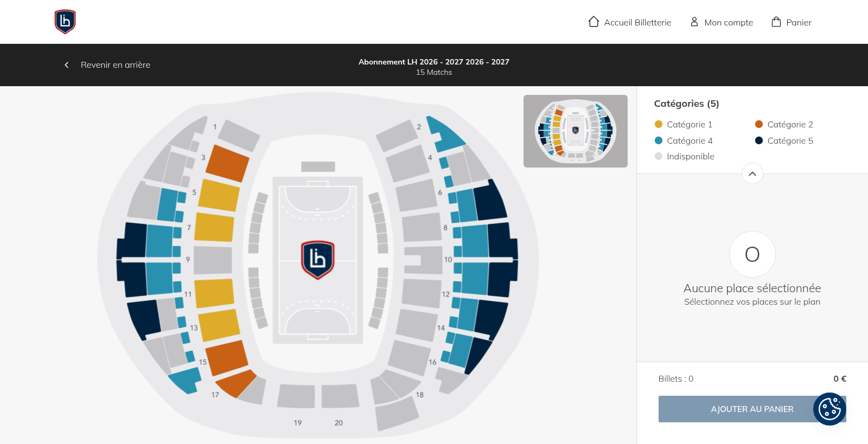Select the yellow seating block beside 7
The image size is (868, 444).
pos(214,227)
